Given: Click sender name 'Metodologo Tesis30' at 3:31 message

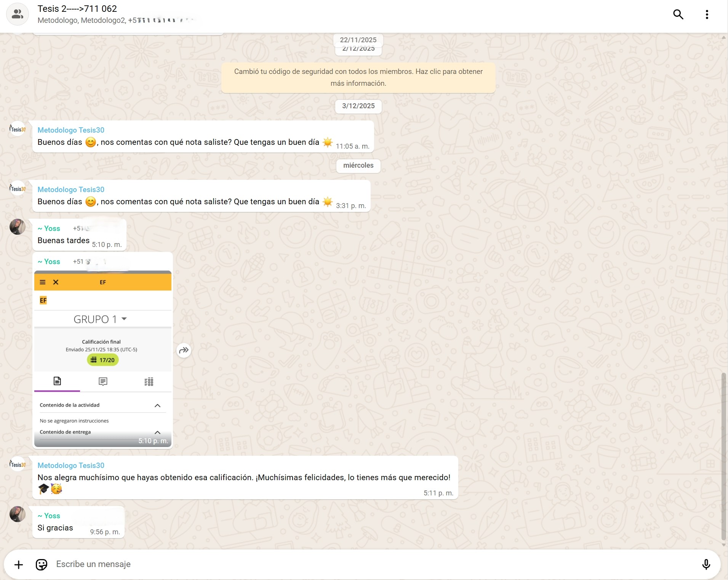Looking at the screenshot, I should [x=71, y=189].
